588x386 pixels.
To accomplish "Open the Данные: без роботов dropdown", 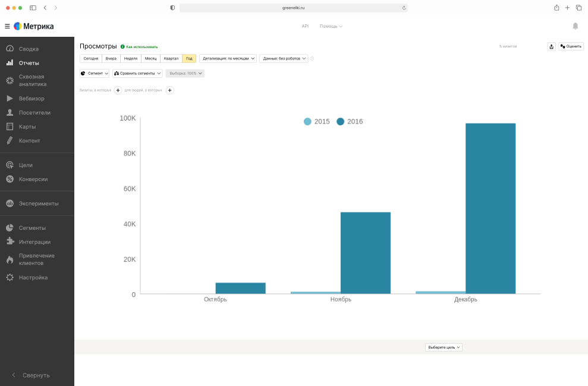I will tap(284, 58).
